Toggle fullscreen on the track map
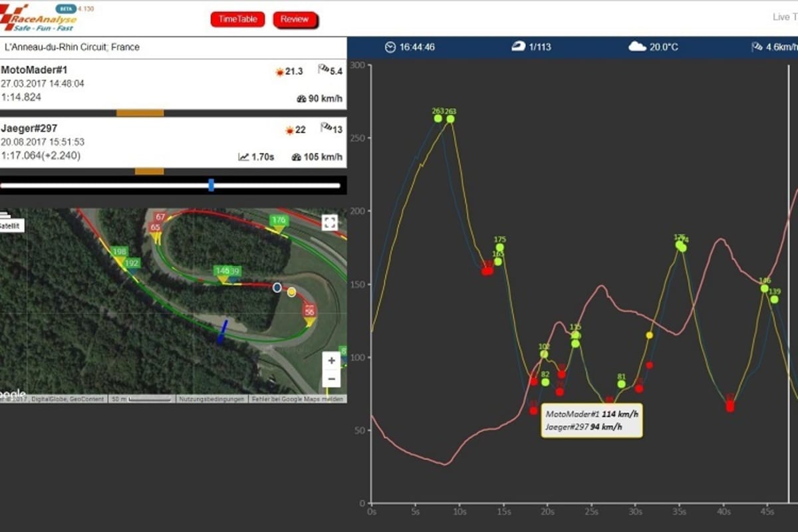The width and height of the screenshot is (798, 532). (x=330, y=223)
